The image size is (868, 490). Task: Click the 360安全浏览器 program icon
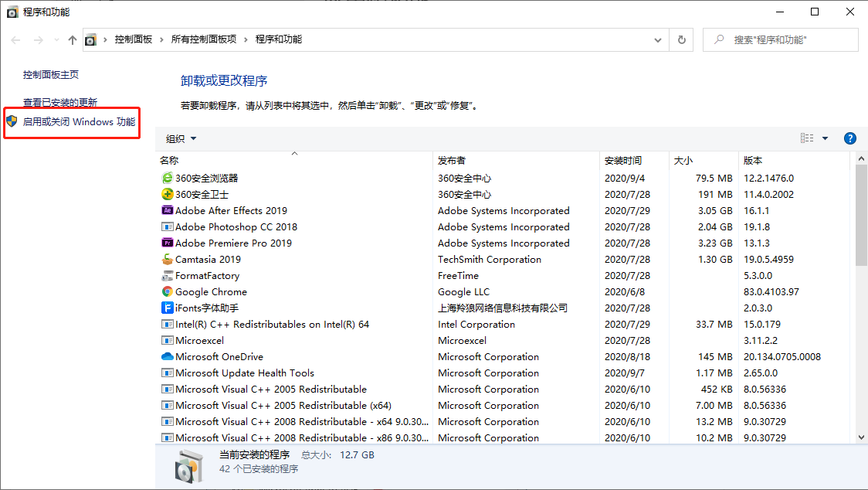(167, 179)
